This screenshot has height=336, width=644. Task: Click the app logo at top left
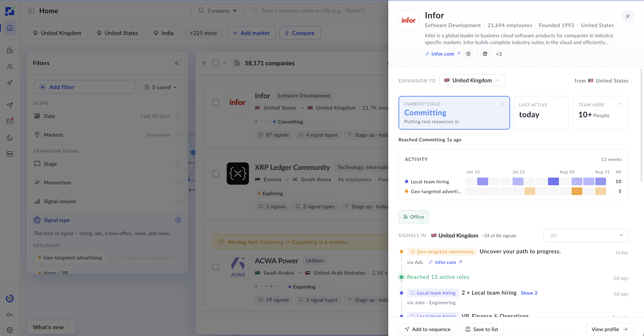click(10, 11)
